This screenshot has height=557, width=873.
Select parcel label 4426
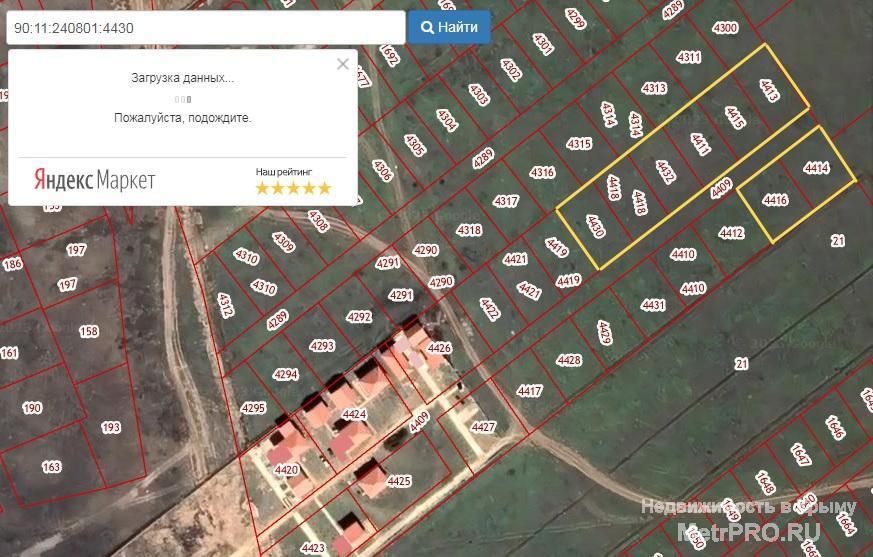(439, 348)
